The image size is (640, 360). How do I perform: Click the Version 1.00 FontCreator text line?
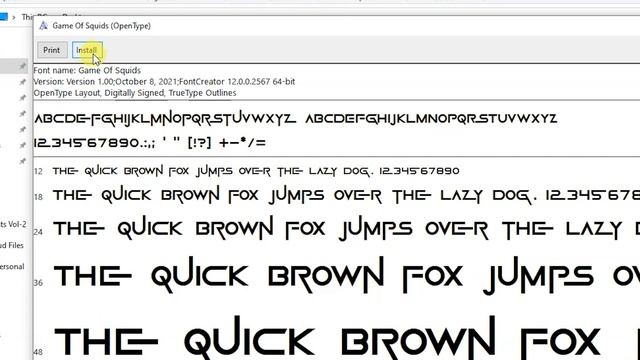[164, 82]
